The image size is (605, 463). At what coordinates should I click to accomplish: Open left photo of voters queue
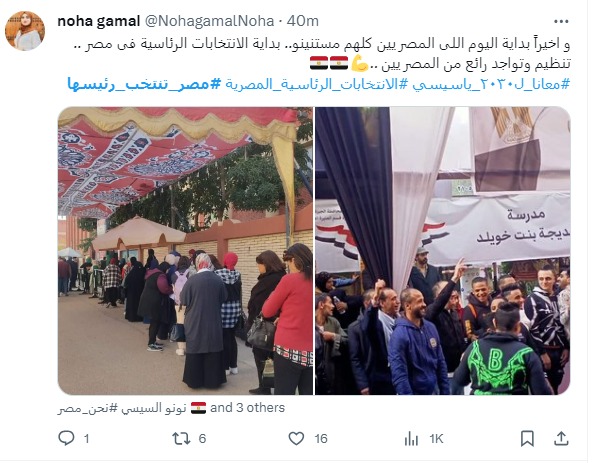tap(185, 251)
